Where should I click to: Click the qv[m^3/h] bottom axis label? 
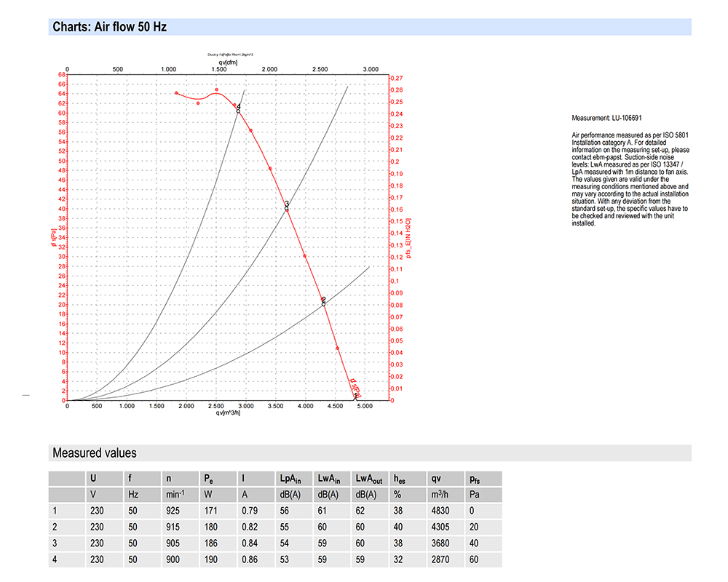pyautogui.click(x=229, y=413)
